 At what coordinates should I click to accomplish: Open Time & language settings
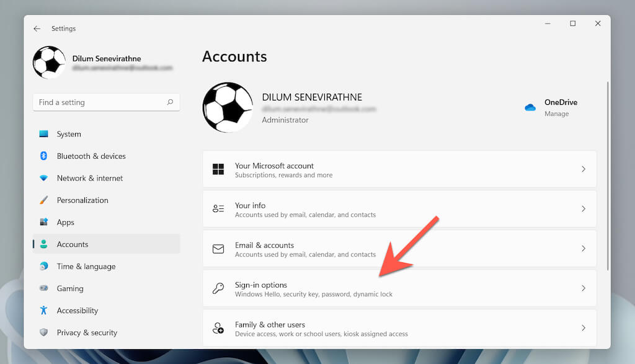(107, 266)
